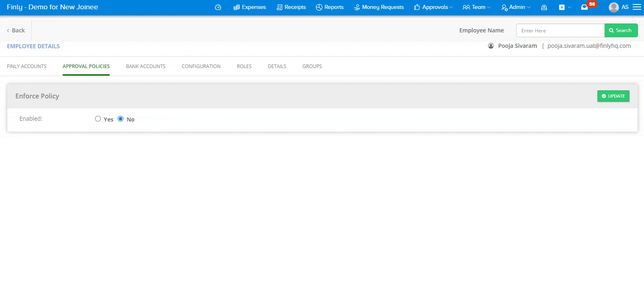Switch to the Details tab

pos(277,66)
